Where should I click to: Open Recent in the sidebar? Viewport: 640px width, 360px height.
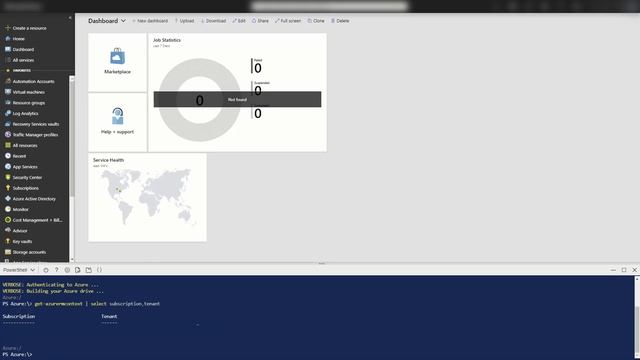(x=16, y=156)
